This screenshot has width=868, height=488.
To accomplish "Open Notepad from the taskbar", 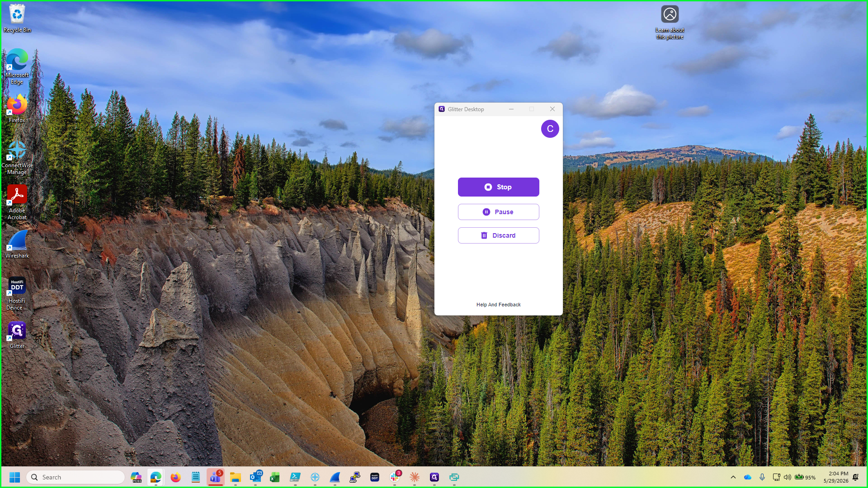I will point(196,477).
